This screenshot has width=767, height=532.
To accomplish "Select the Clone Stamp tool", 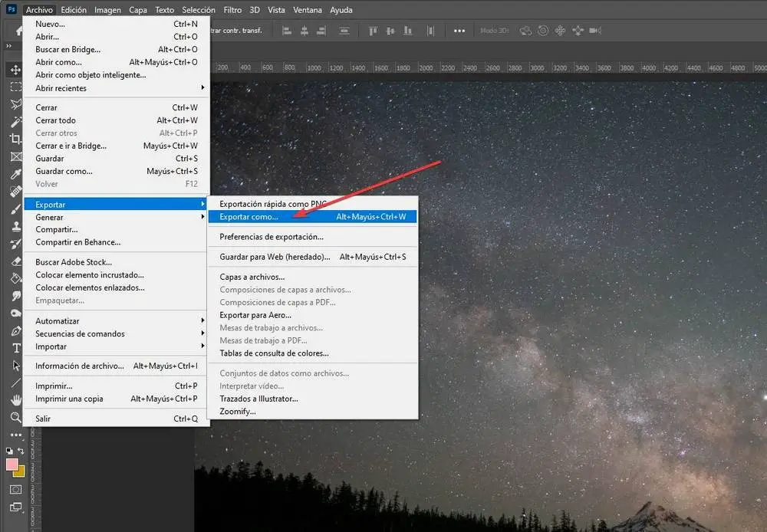I will click(x=15, y=226).
